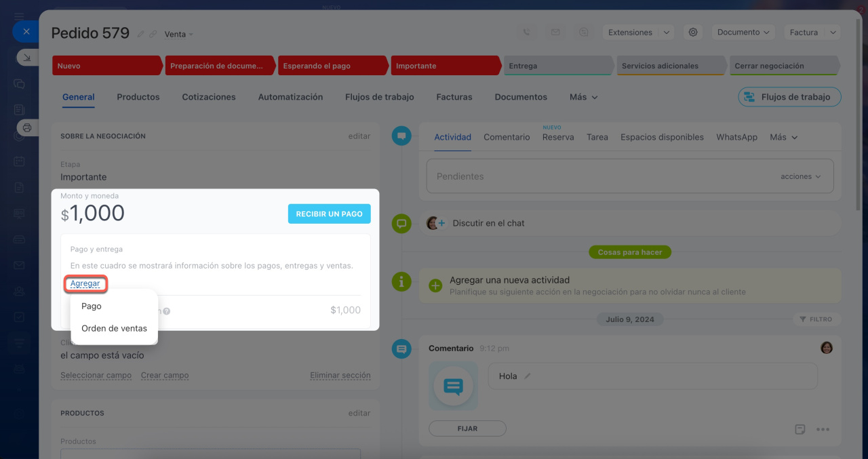Expand the Documento dropdown
This screenshot has height=459, width=868.
click(x=743, y=32)
